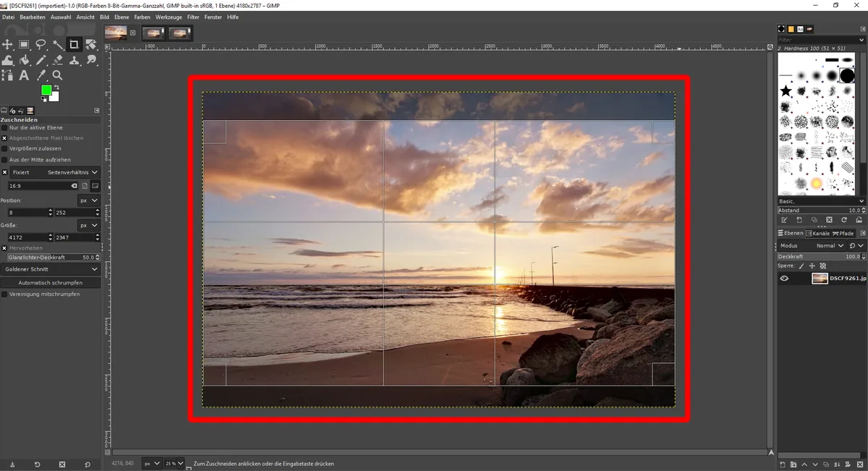Enable 'Nur die aktive Ebene' checkbox
Screen dimensions: 868x471
[4, 127]
